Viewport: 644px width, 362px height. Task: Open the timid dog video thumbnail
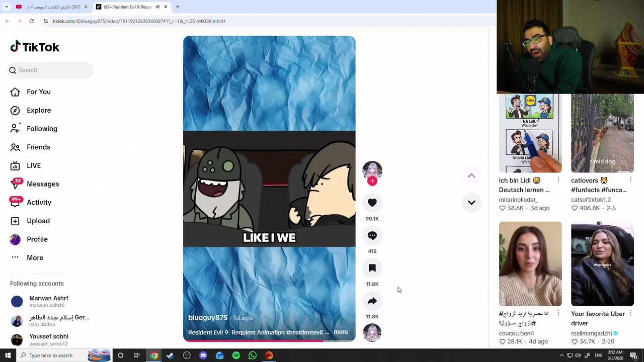602,133
